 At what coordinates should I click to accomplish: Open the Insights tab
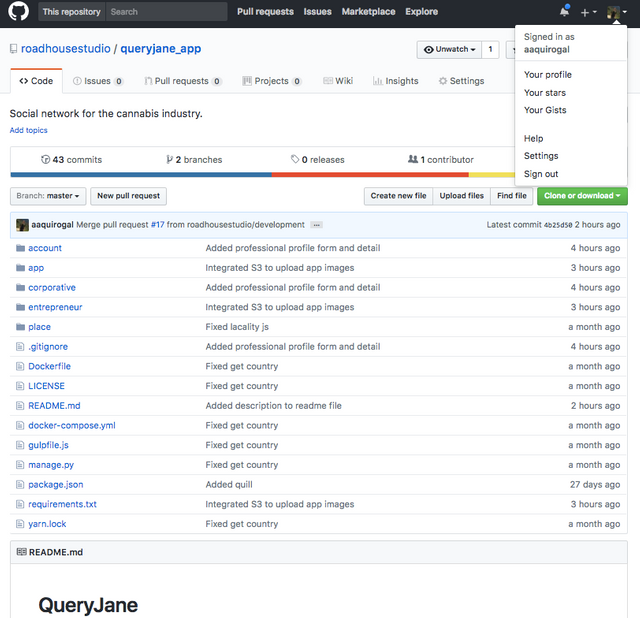[396, 81]
